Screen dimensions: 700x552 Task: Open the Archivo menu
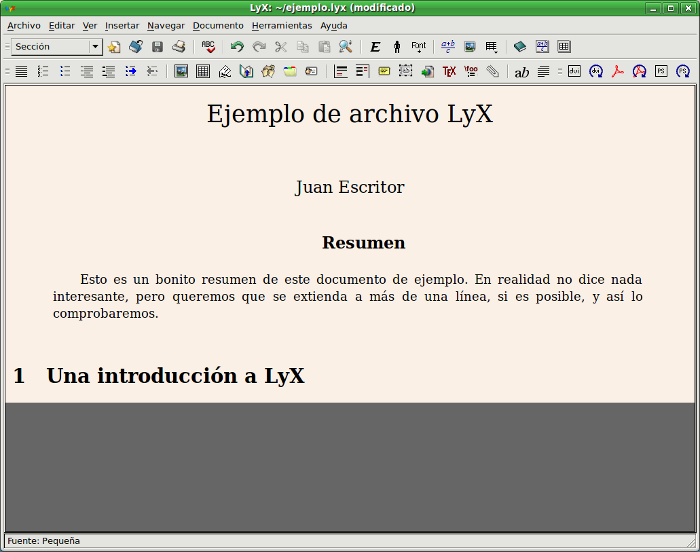click(x=24, y=26)
